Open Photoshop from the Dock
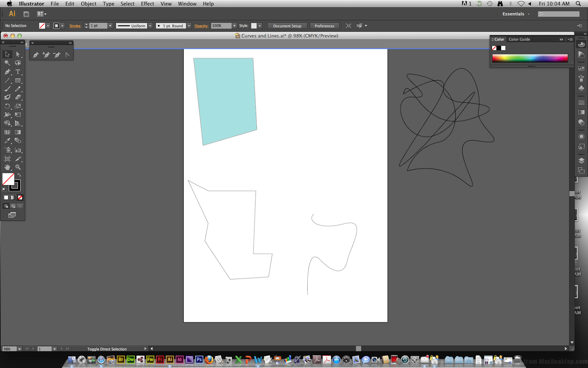The height and width of the screenshot is (368, 588). coord(199,360)
